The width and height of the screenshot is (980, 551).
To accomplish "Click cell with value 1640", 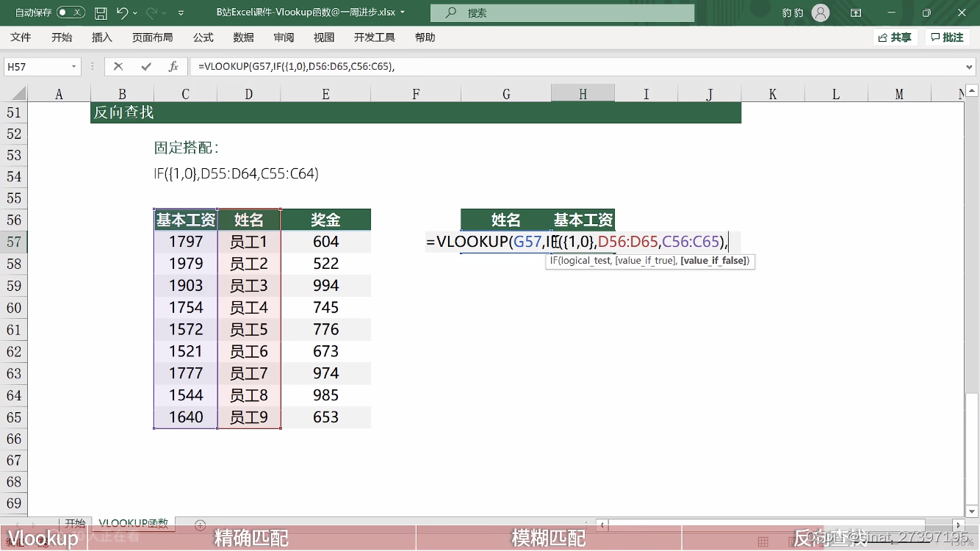I will pyautogui.click(x=186, y=417).
